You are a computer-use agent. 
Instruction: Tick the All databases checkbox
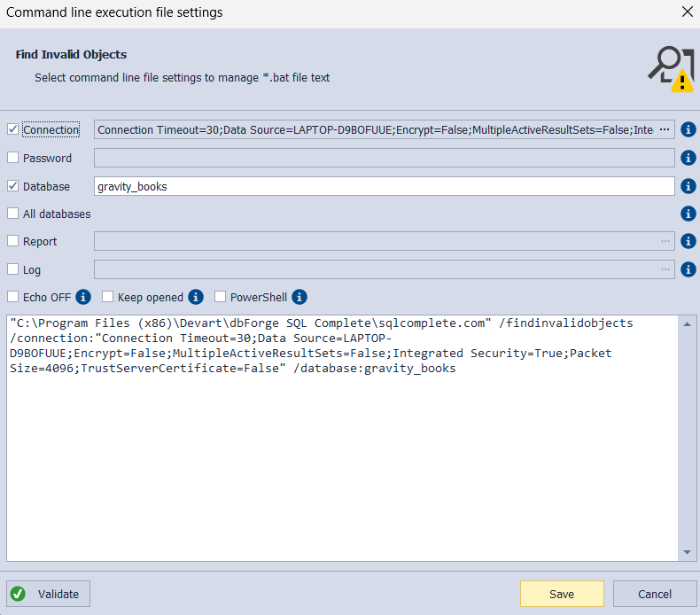point(12,214)
